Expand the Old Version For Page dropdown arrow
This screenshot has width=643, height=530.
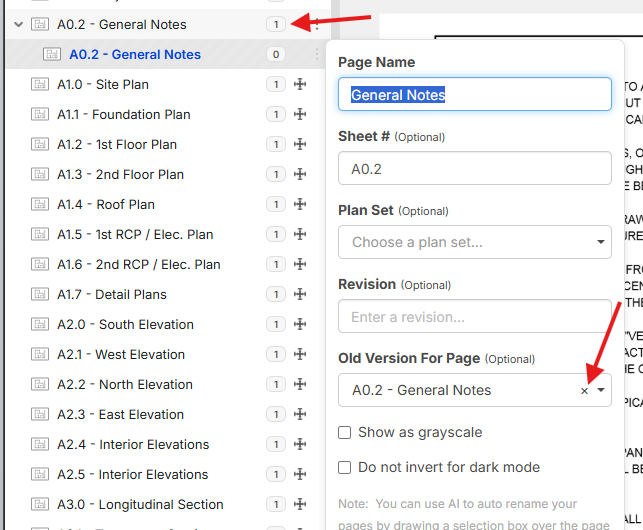601,391
